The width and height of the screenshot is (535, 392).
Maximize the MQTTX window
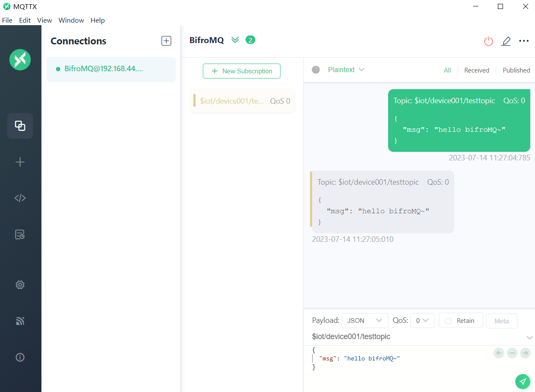(500, 6)
